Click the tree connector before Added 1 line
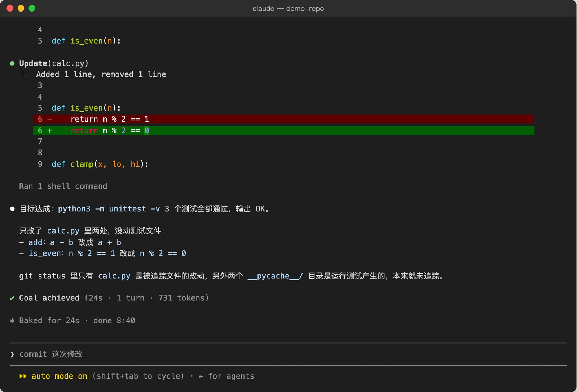 pyautogui.click(x=25, y=74)
